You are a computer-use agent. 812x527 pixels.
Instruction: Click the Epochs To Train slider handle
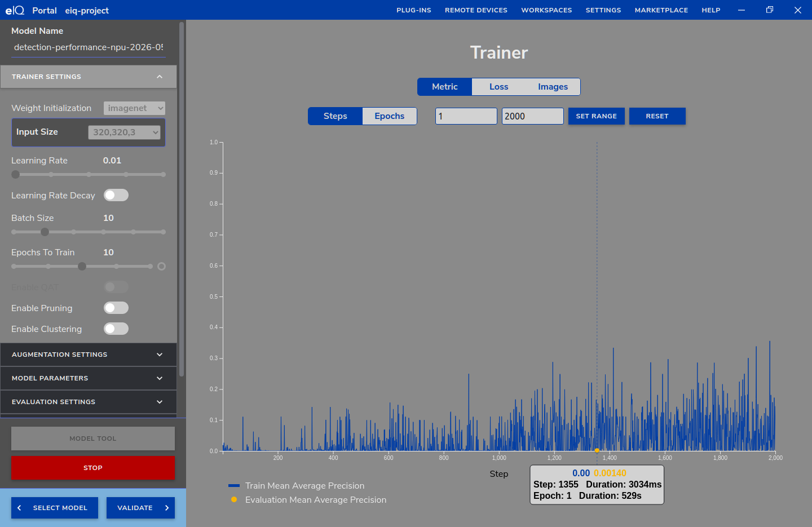tap(82, 267)
